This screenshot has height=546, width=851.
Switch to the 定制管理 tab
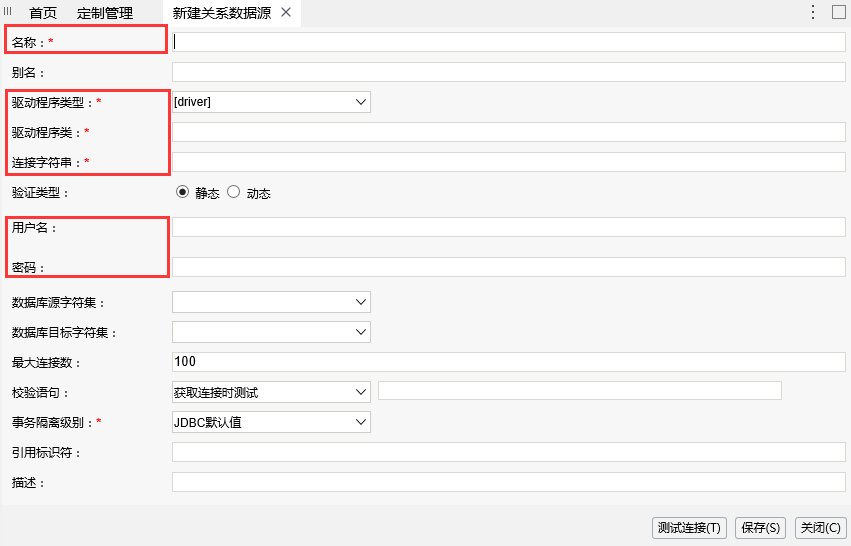click(105, 13)
